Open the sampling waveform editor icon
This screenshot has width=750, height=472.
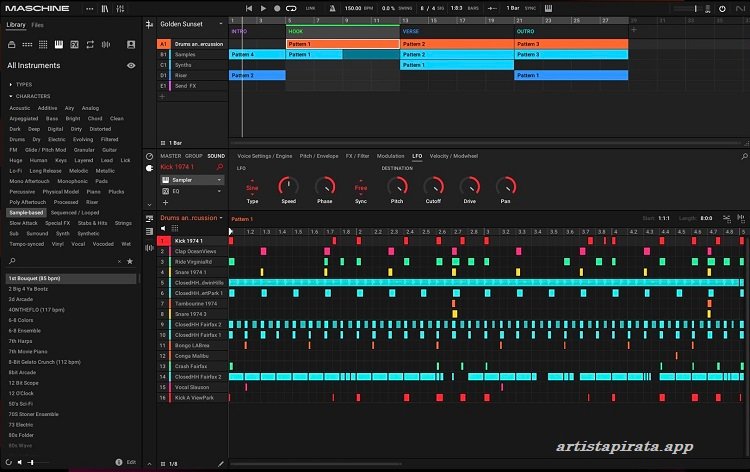tap(149, 248)
